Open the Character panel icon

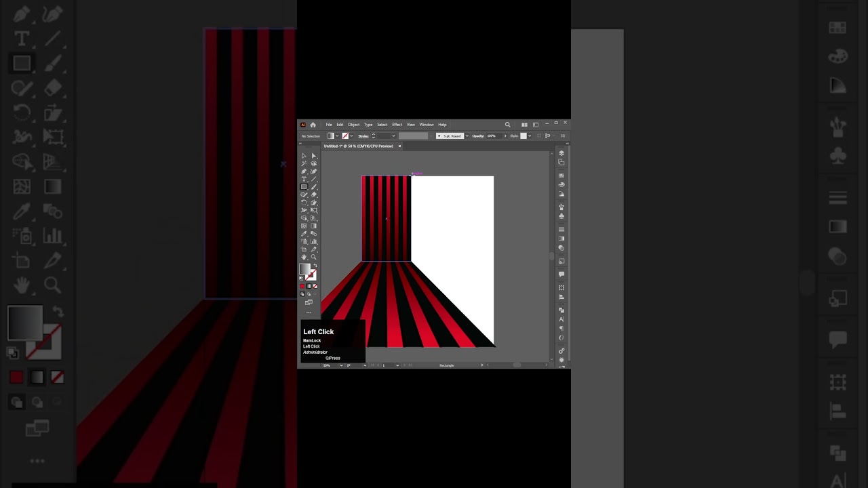[x=561, y=319]
